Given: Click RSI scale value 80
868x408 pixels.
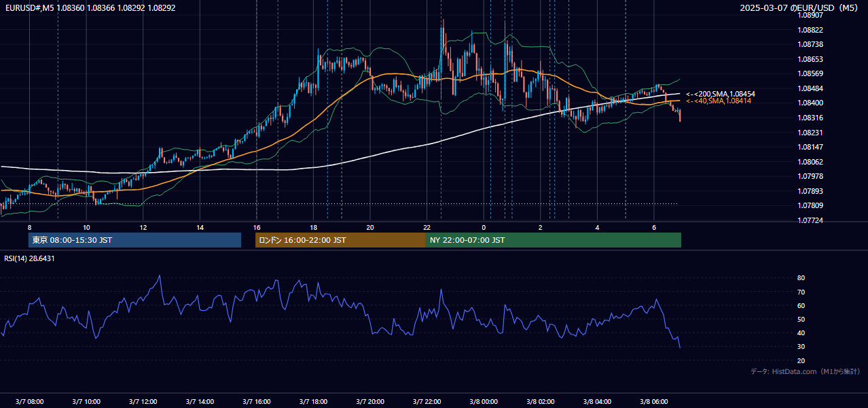Looking at the screenshot, I should [801, 278].
